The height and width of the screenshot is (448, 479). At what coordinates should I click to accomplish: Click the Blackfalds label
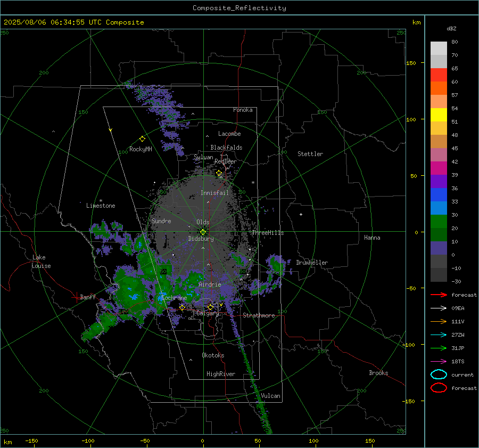pyautogui.click(x=226, y=148)
